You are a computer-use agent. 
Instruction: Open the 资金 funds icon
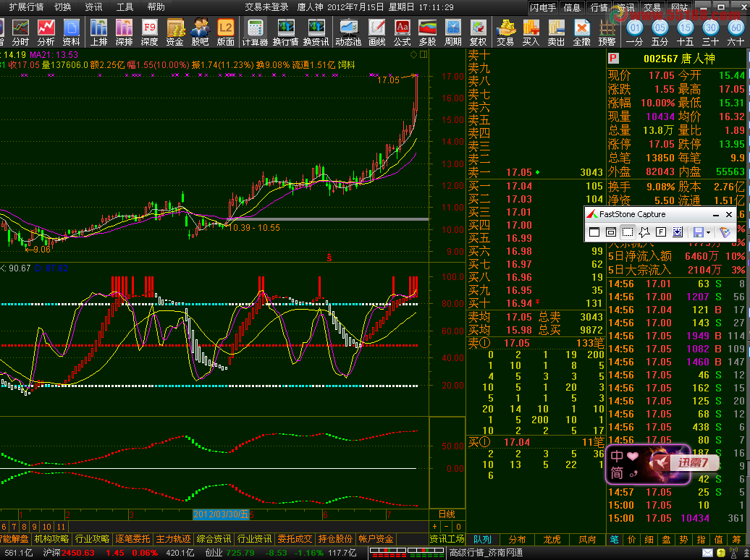coord(175,33)
